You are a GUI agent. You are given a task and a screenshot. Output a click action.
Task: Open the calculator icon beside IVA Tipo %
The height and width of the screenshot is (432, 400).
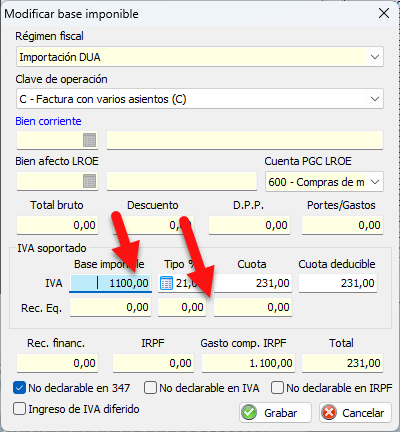click(x=166, y=284)
